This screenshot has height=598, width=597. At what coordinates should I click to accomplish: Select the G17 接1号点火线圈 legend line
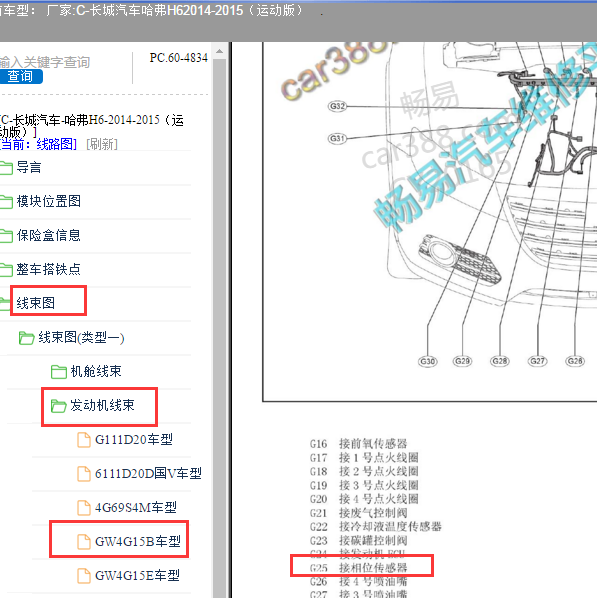click(364, 457)
